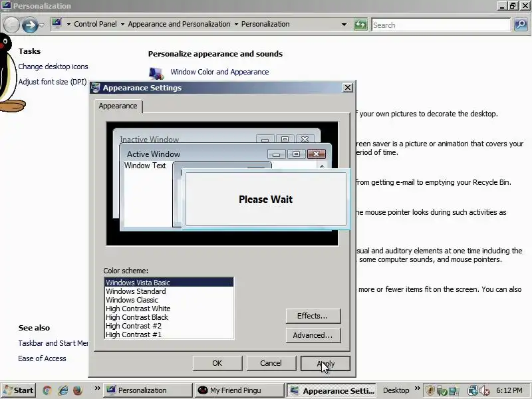
Task: Select Windows Classic color scheme
Action: 169,300
